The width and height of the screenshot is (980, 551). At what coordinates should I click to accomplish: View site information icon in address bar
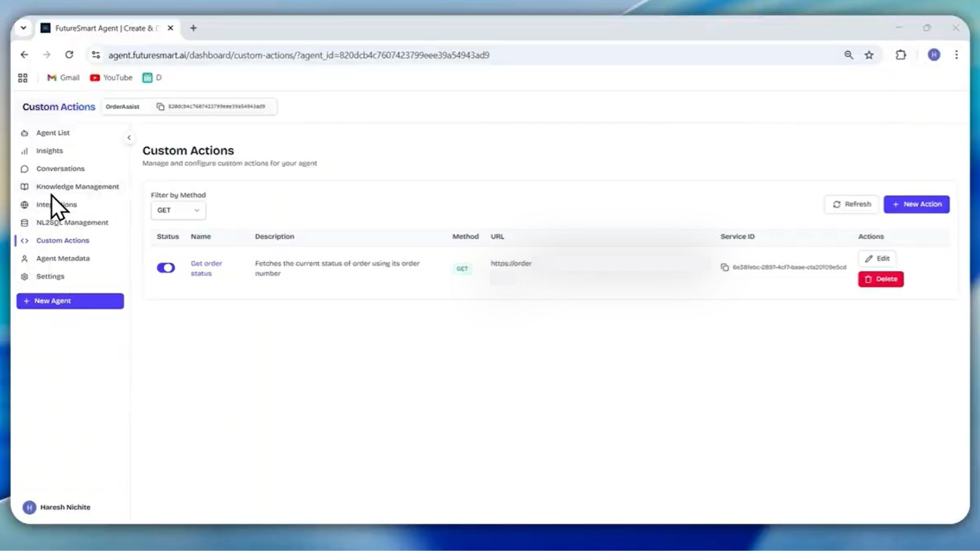click(95, 55)
